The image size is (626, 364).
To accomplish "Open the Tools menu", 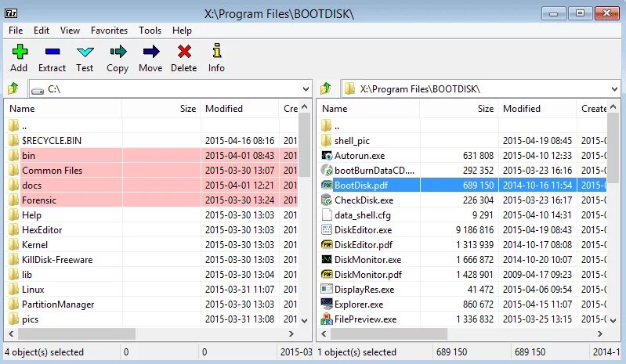I will coord(150,31).
